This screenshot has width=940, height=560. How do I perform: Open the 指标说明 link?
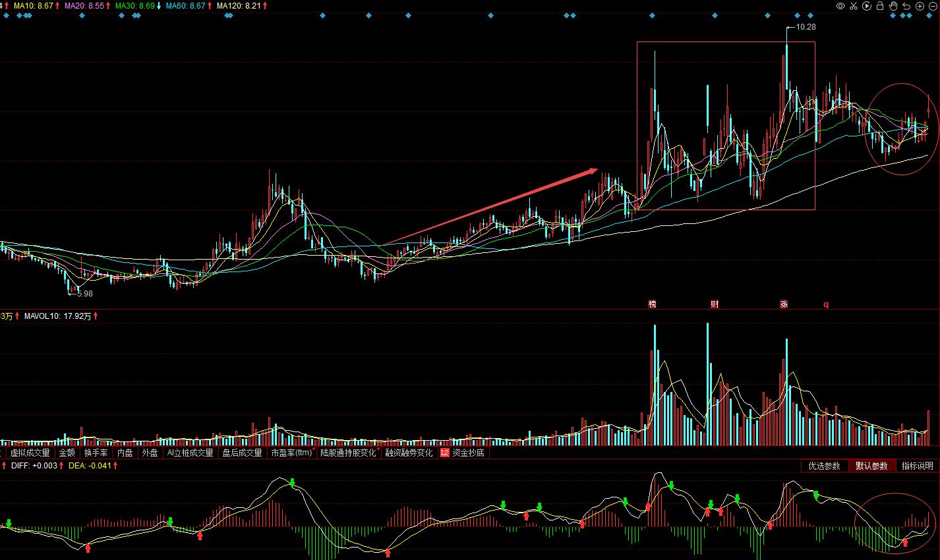coord(918,466)
